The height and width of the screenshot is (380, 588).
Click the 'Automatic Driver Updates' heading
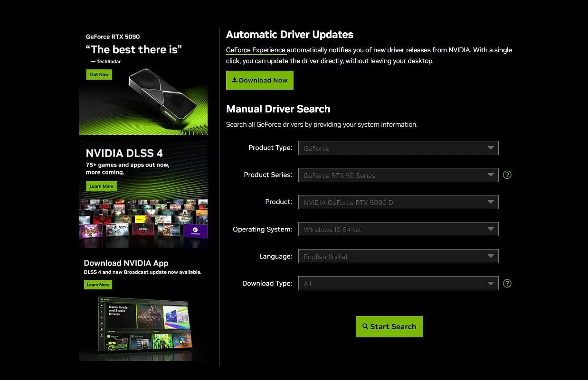[290, 34]
